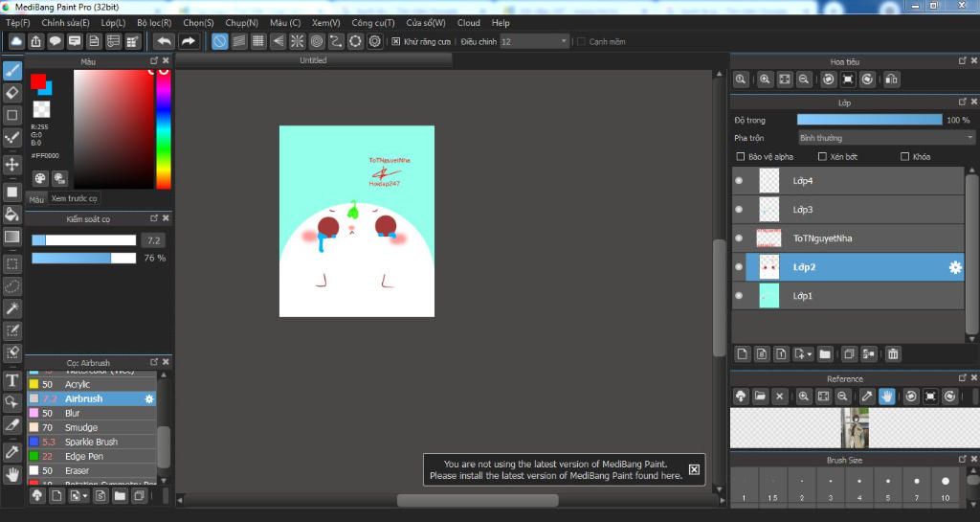Open the add-brush dropdown in brush panel
The width and height of the screenshot is (980, 522).
coord(84,496)
